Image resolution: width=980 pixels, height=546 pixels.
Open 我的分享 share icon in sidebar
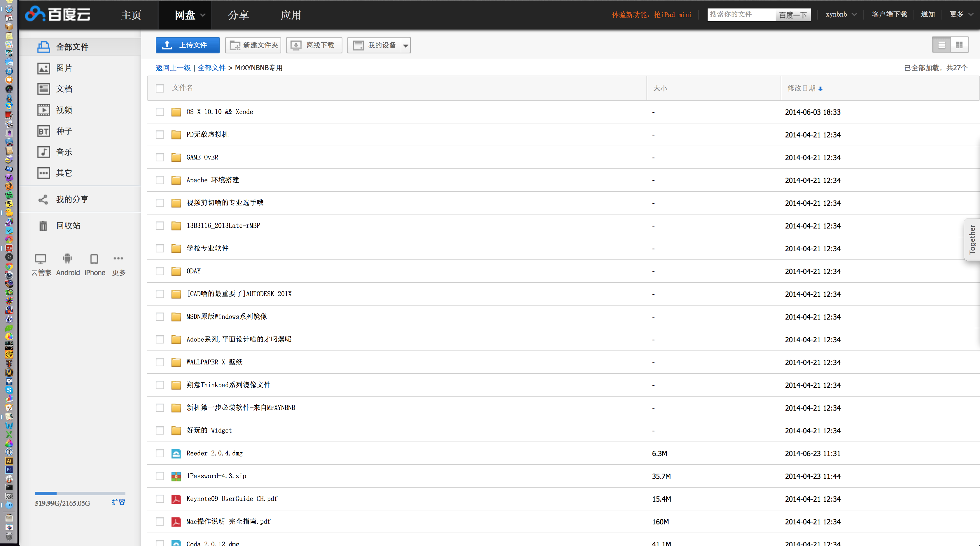click(43, 200)
